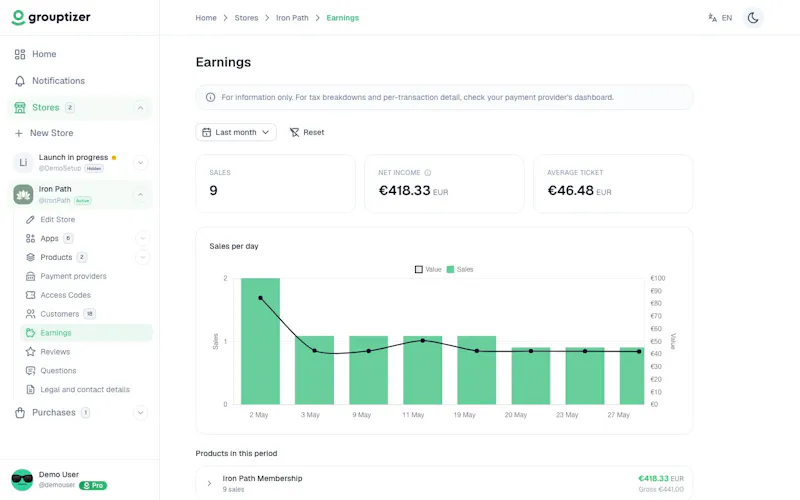Click the Questions chat icon

30,370
